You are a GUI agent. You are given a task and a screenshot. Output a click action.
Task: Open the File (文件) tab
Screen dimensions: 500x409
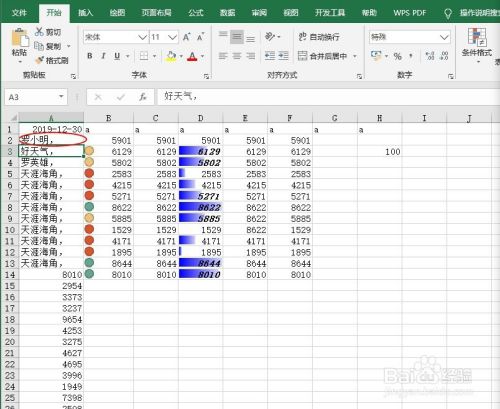[x=19, y=13]
